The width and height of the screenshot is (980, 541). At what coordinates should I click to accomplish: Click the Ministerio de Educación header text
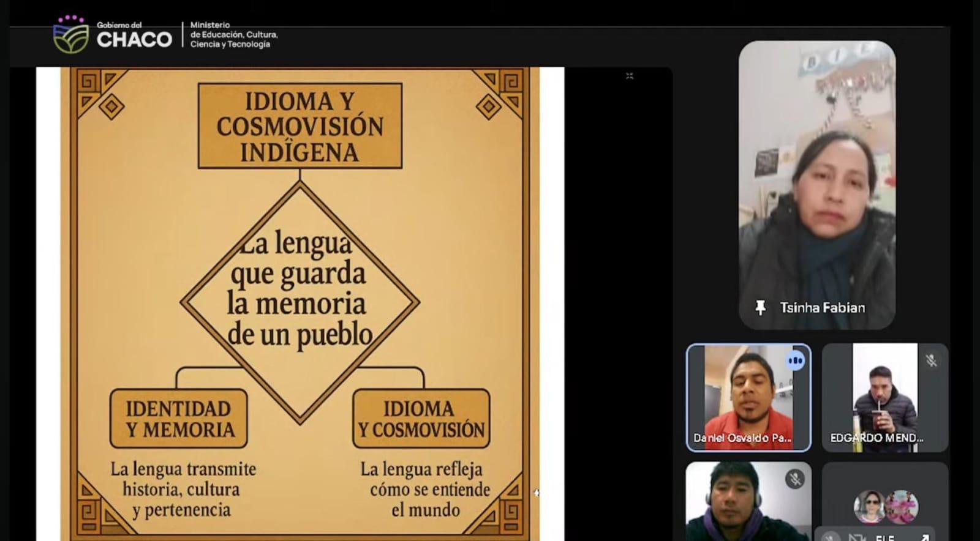click(x=233, y=35)
